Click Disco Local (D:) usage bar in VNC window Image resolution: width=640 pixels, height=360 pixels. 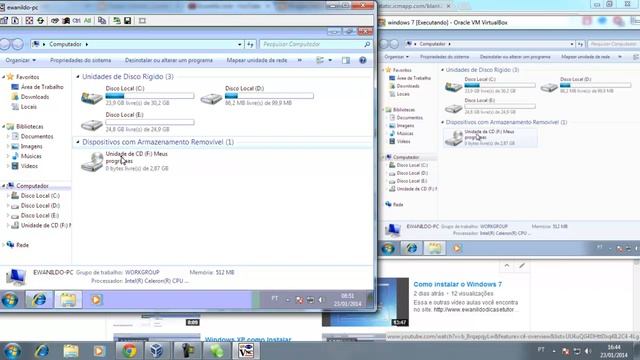[269, 96]
